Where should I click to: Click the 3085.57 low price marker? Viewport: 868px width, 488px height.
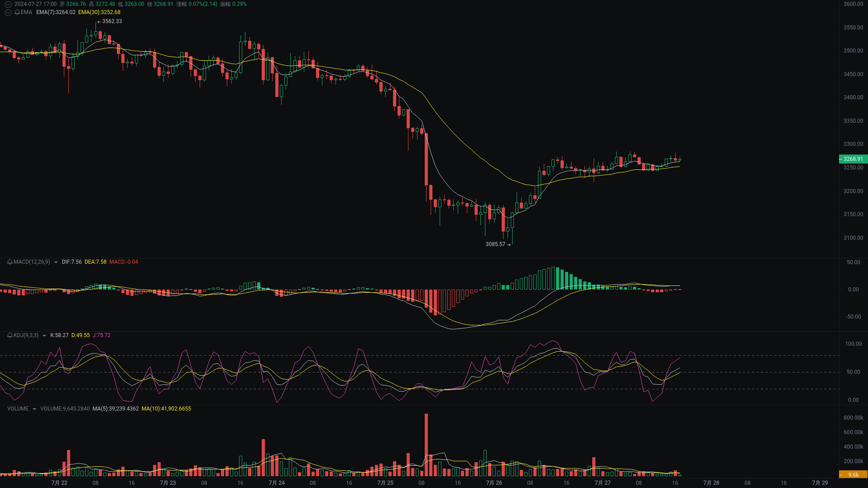click(495, 244)
